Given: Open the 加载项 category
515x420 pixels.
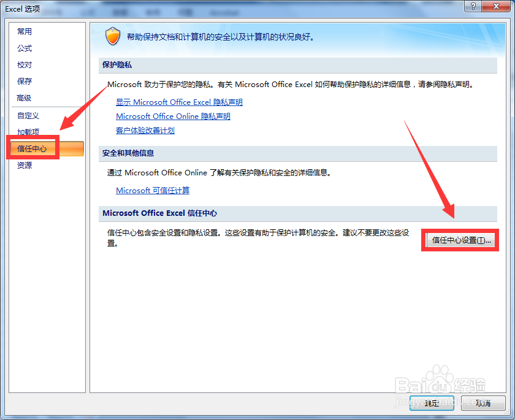Looking at the screenshot, I should [x=28, y=132].
